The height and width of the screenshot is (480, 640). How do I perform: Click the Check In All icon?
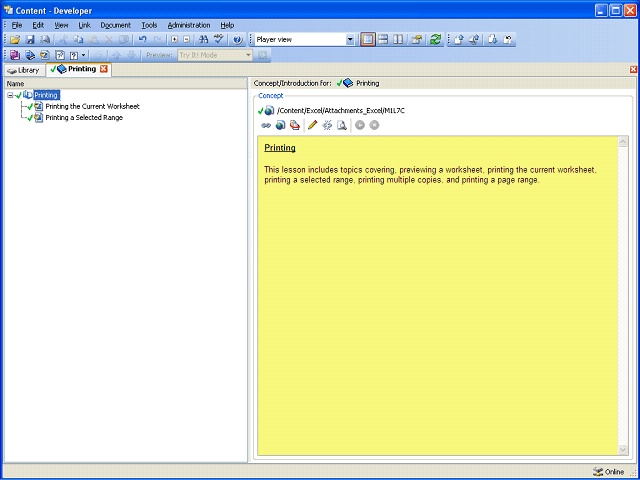click(x=474, y=40)
